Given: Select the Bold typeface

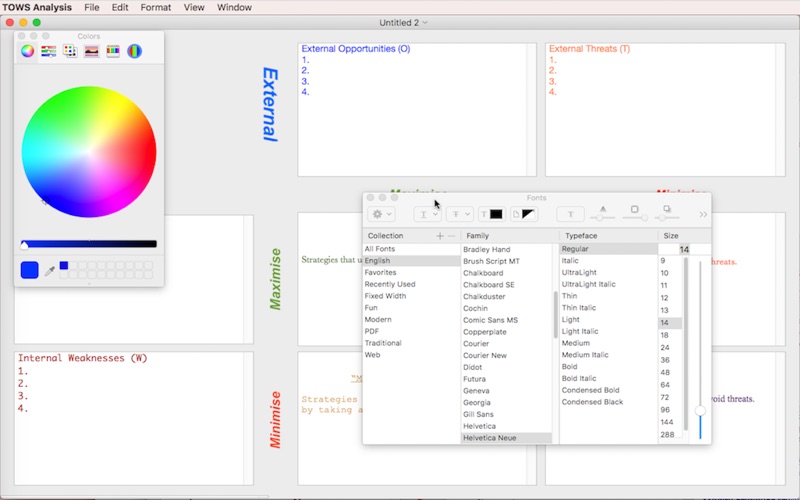Looking at the screenshot, I should 608,366.
